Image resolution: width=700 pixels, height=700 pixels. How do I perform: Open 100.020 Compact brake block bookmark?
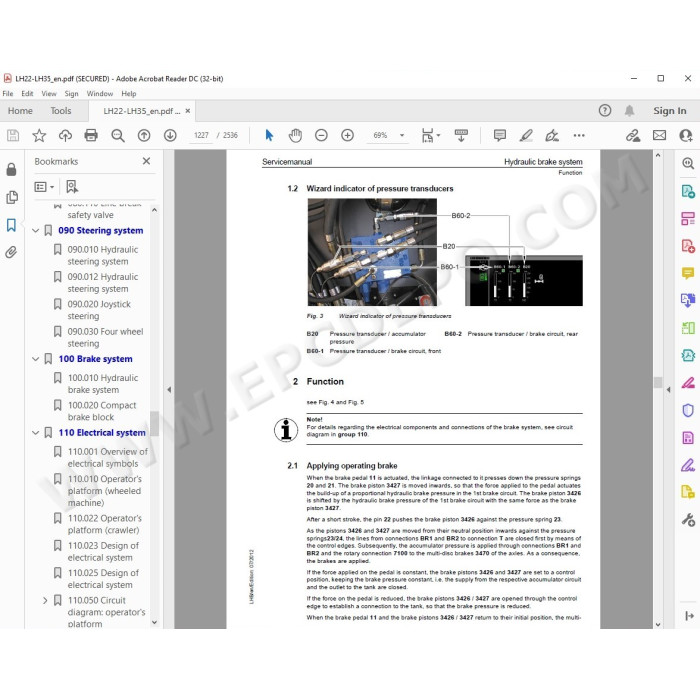pyautogui.click(x=102, y=411)
